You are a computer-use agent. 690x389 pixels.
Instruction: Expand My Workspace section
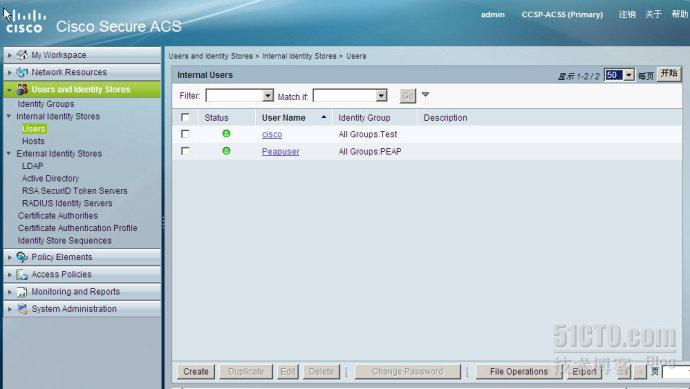[10, 55]
